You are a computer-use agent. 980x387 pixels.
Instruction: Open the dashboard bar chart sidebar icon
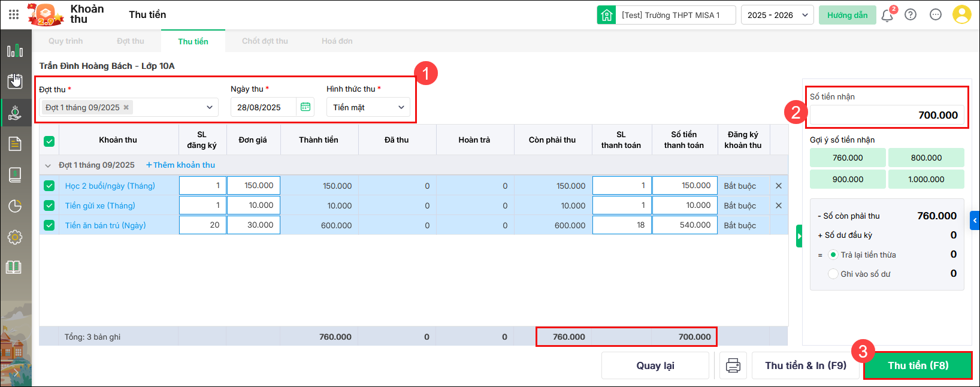click(x=15, y=50)
